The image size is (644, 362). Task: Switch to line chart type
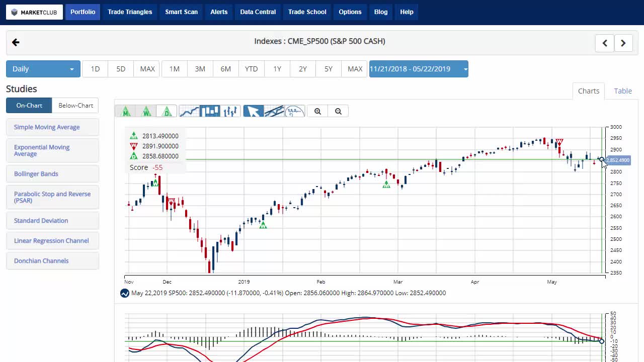[x=189, y=111]
